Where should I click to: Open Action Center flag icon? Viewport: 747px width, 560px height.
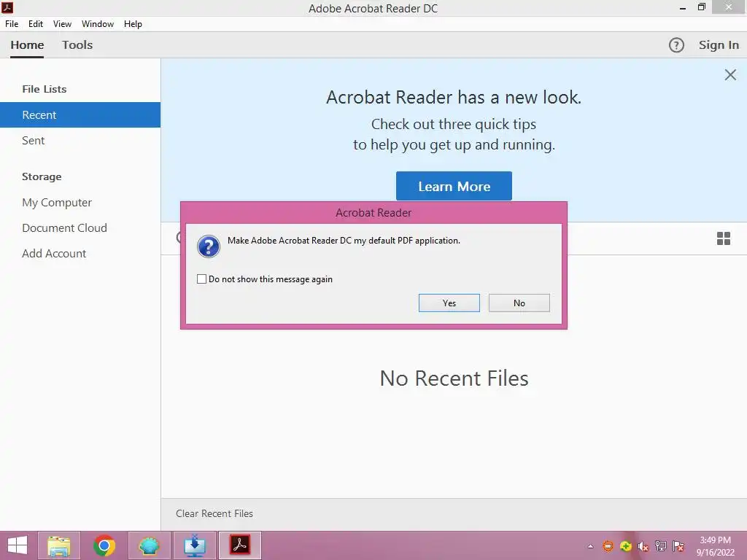[x=678, y=546]
